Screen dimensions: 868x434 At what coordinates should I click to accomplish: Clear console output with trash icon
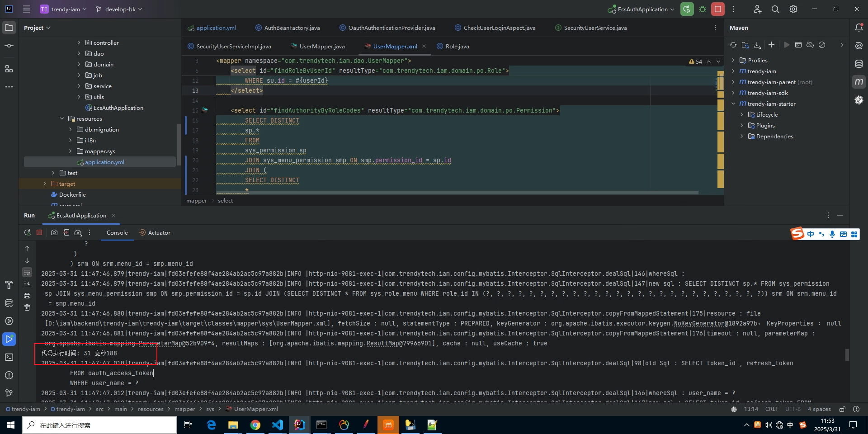[27, 307]
